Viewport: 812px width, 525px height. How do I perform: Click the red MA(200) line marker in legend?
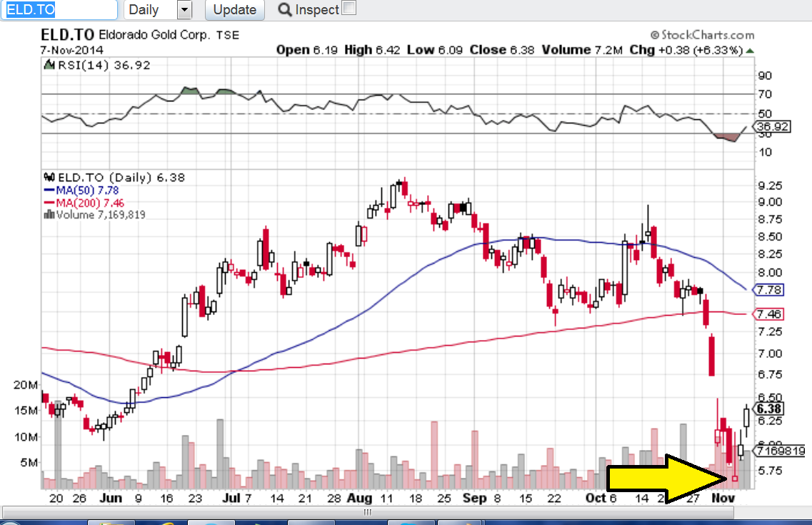(49, 202)
